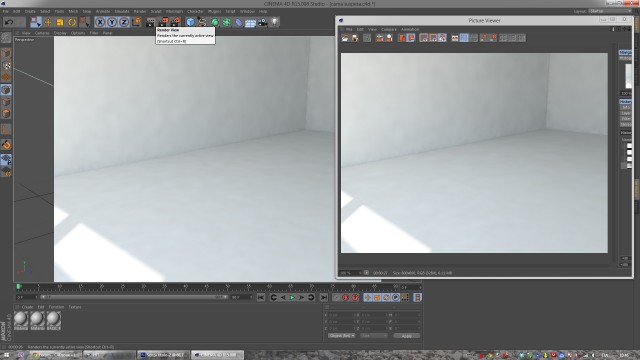Click the floor environment icon
The image size is (640, 360).
250,22
